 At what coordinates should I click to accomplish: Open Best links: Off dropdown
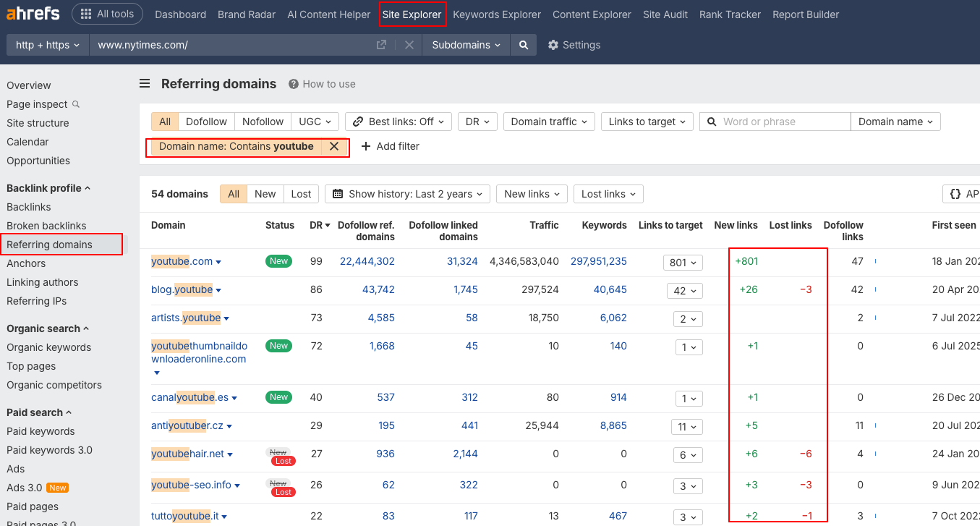(399, 122)
